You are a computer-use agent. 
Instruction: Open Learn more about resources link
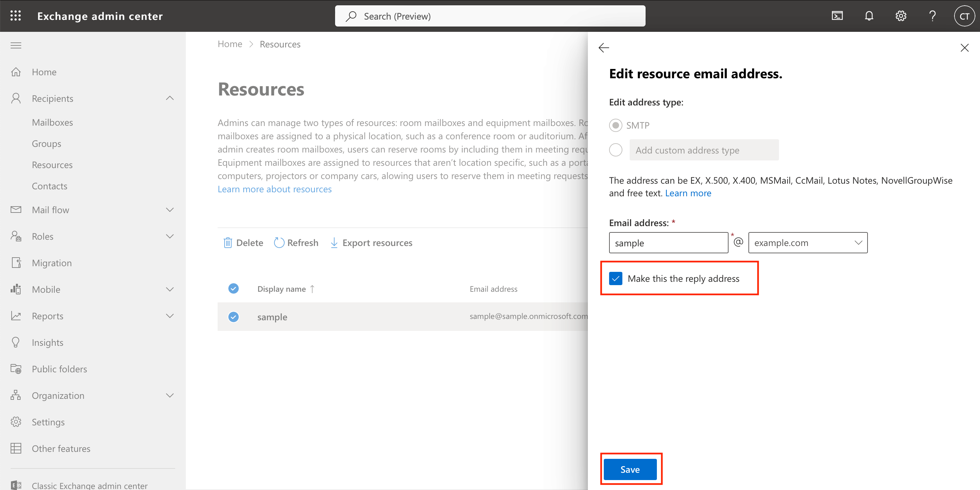274,189
